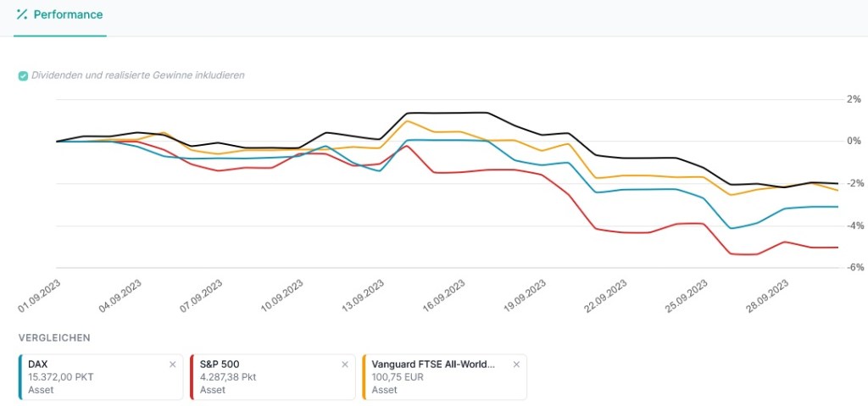
Task: Open the Vanguard FTSE All-World asset
Action: pyautogui.click(x=432, y=364)
